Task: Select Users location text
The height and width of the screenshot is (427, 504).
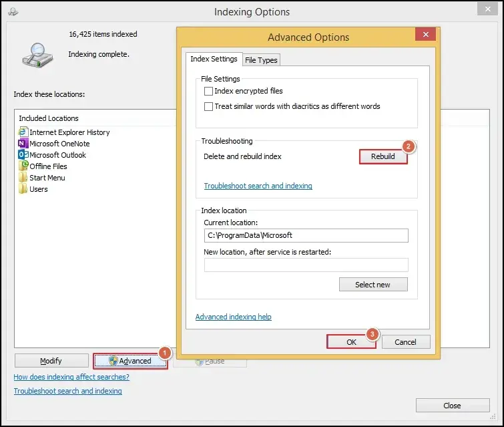Action: click(39, 189)
